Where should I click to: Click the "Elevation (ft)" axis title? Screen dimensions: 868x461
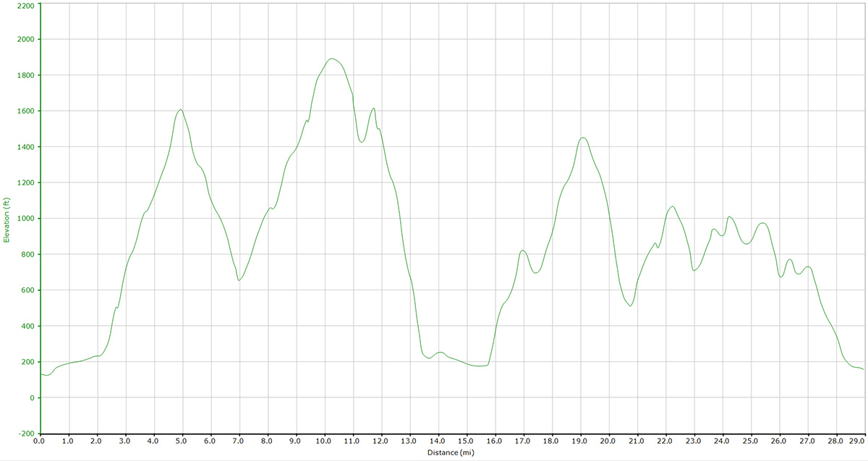7,219
